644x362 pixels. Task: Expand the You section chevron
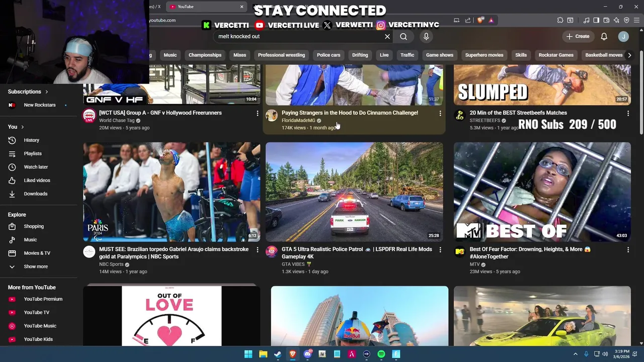coord(23,127)
